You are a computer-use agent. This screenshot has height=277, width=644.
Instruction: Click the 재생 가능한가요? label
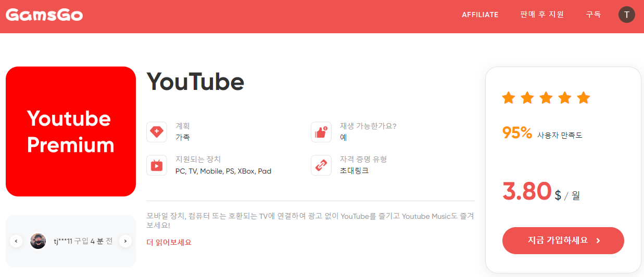point(368,126)
